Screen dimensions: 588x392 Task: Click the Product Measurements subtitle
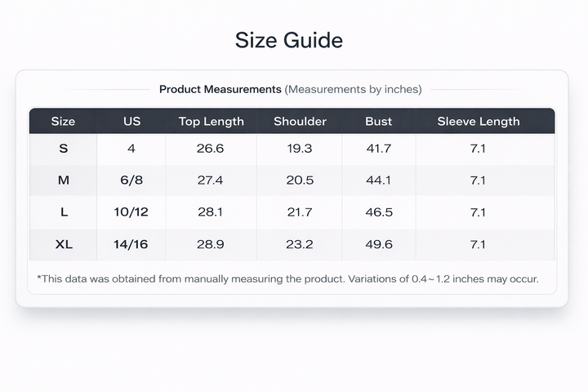click(290, 89)
